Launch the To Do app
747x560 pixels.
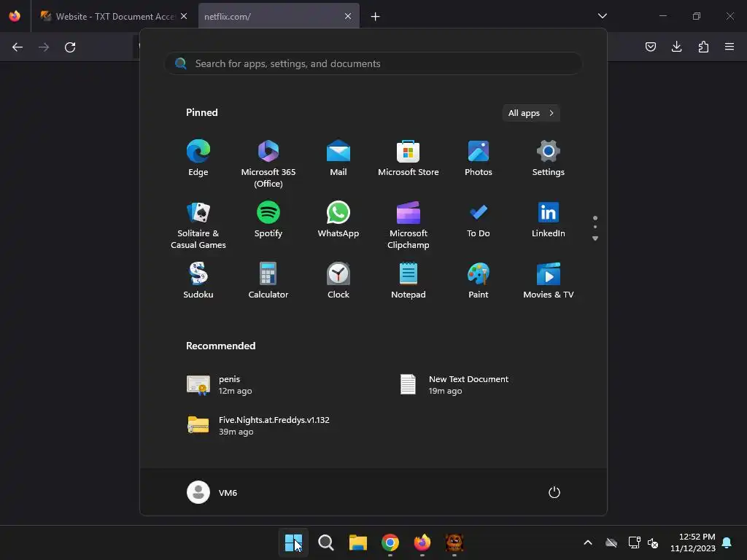(479, 219)
